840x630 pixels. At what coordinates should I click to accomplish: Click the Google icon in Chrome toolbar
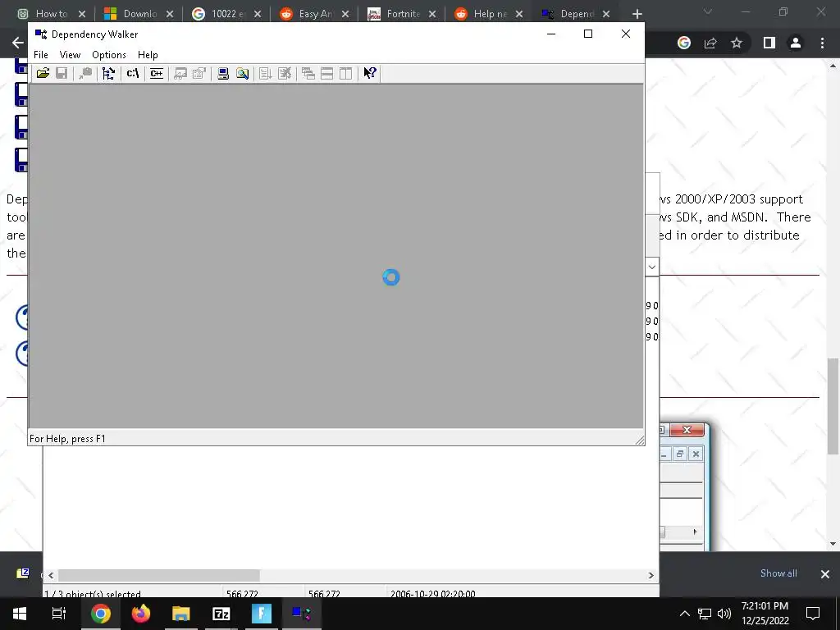tap(683, 43)
